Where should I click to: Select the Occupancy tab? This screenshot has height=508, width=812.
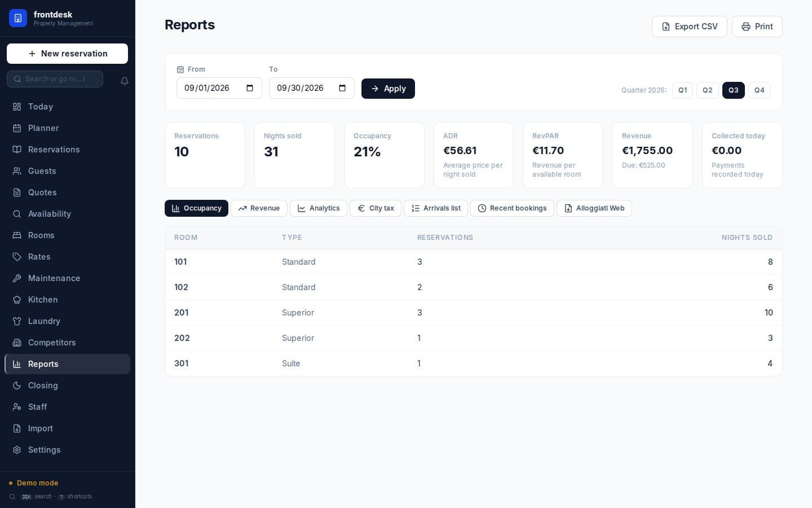[x=196, y=208]
